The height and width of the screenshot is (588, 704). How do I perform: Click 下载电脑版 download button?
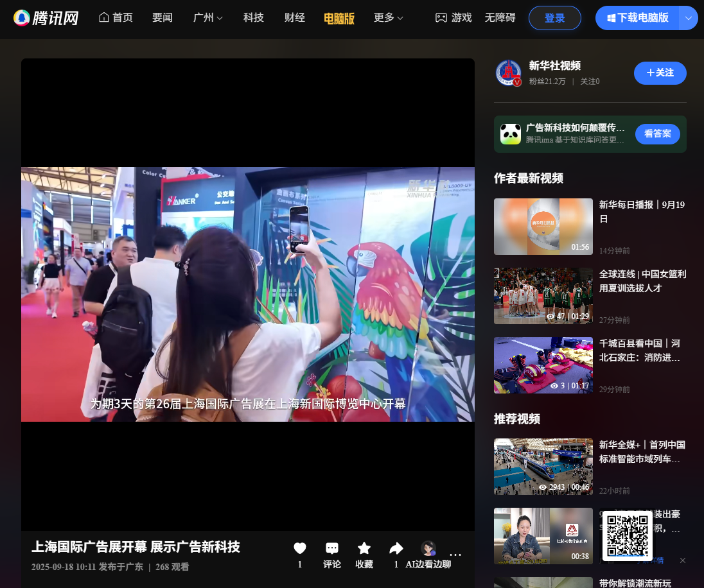tap(638, 18)
